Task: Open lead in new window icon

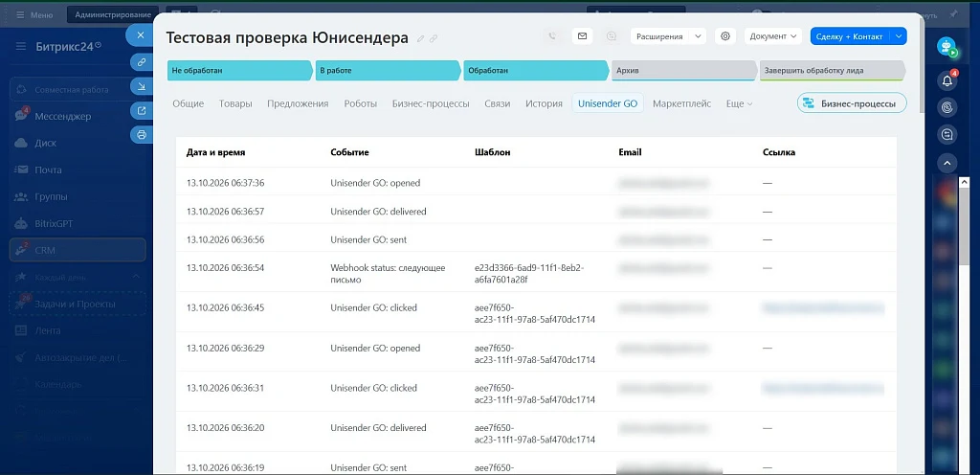Action: 142,111
